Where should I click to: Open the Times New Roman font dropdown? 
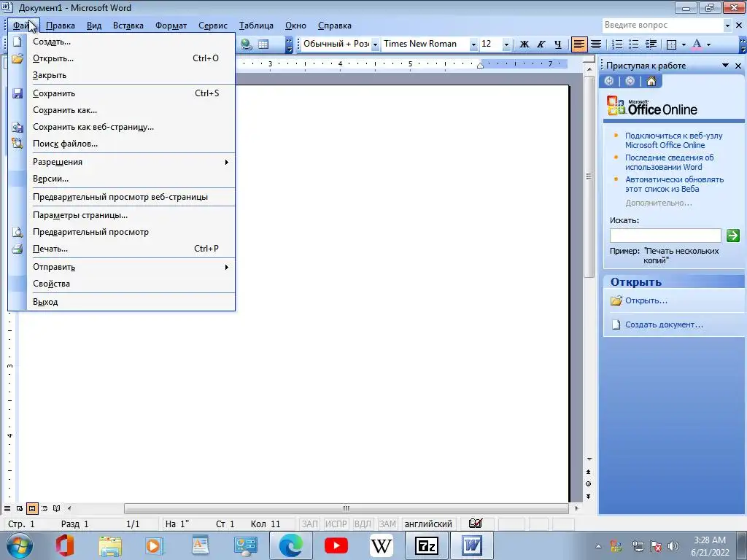473,44
